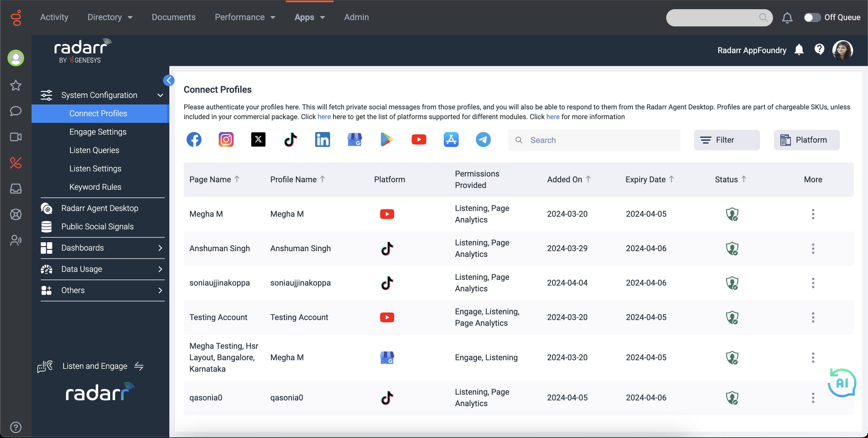Go to the Admin menu item

pyautogui.click(x=356, y=17)
